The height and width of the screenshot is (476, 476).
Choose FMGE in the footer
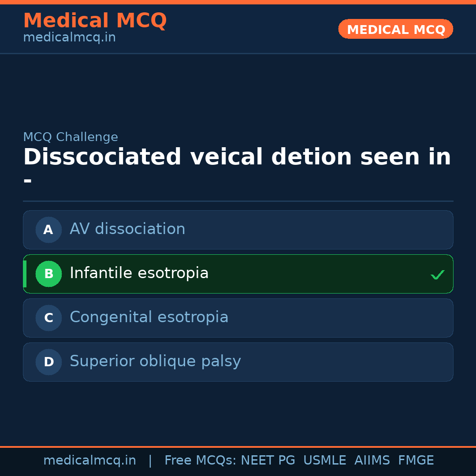[x=416, y=461]
